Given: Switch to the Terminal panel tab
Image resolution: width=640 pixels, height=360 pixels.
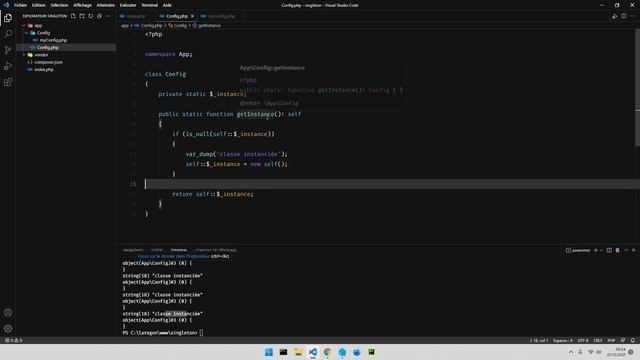Looking at the screenshot, I should pyautogui.click(x=179, y=250).
